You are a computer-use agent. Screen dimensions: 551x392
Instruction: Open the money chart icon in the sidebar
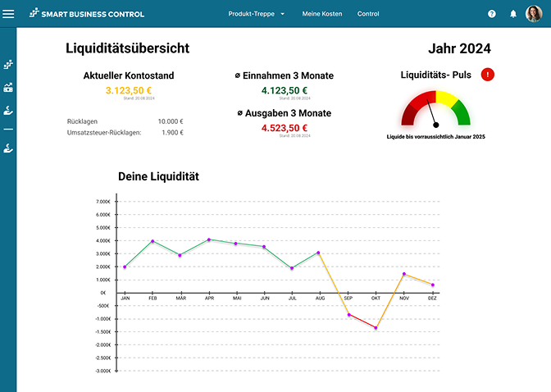pyautogui.click(x=8, y=88)
